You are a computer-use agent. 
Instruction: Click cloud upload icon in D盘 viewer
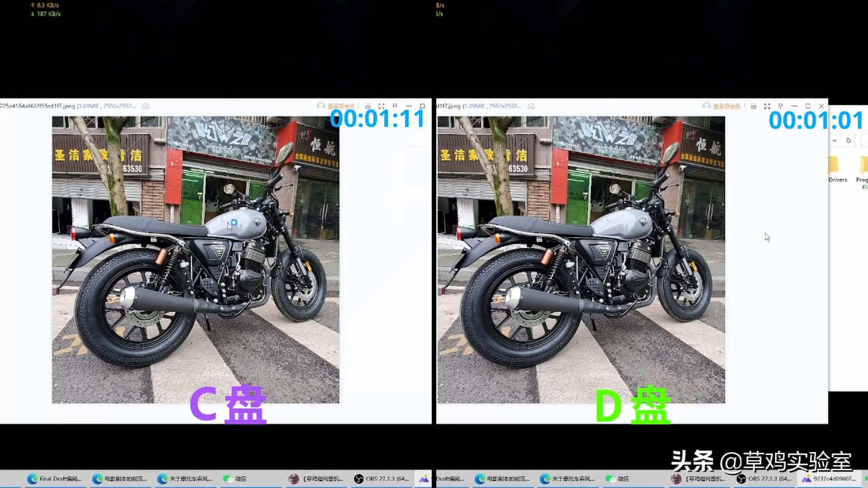(531, 106)
